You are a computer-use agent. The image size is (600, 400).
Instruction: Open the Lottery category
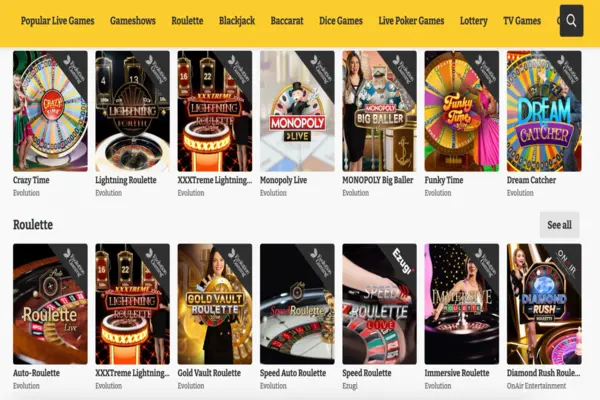pyautogui.click(x=473, y=21)
